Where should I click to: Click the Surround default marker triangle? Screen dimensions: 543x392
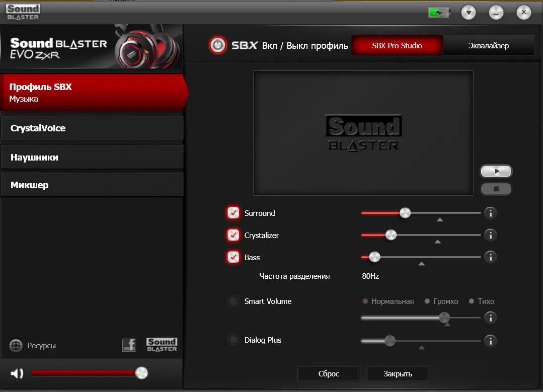coord(440,220)
